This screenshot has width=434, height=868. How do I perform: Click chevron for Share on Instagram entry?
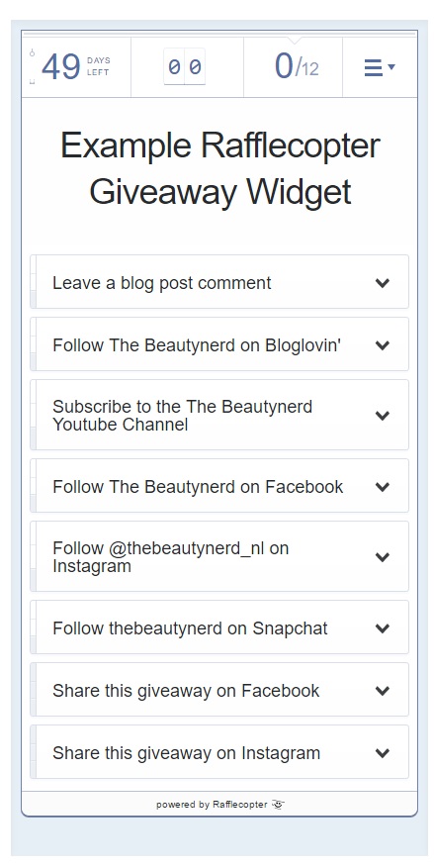point(382,753)
